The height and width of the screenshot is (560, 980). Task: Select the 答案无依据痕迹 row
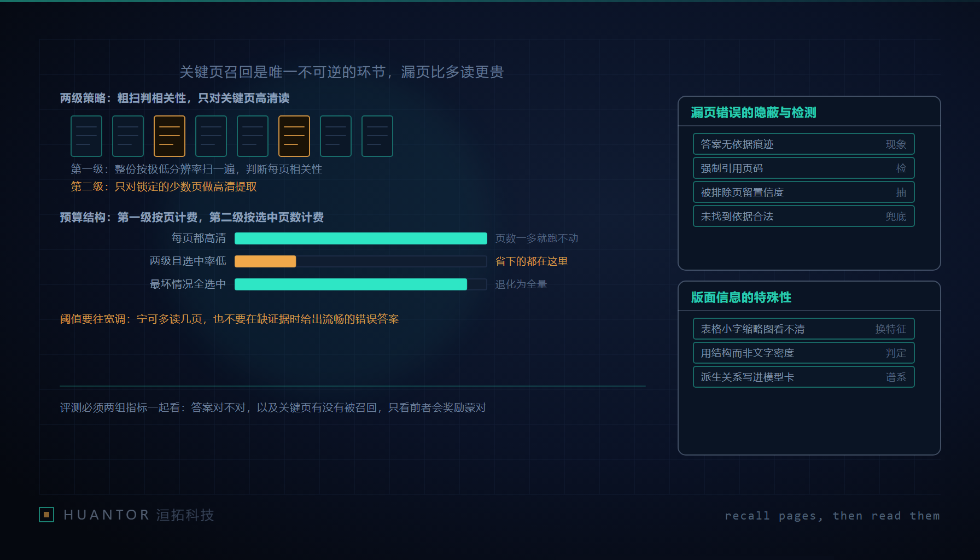point(804,144)
